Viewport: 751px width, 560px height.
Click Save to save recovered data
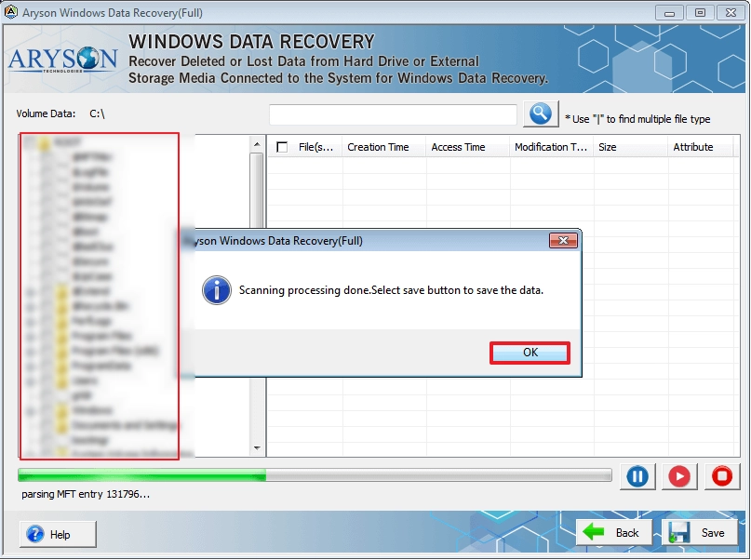pos(700,532)
